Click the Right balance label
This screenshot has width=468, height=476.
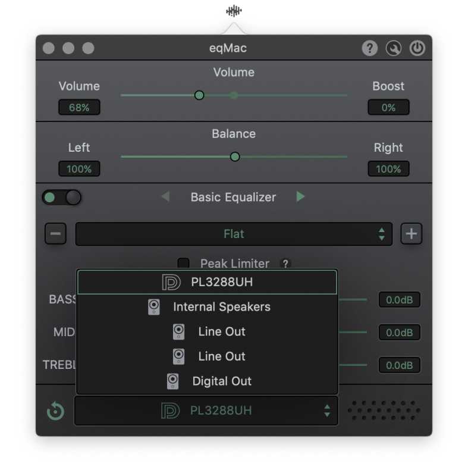tap(388, 148)
